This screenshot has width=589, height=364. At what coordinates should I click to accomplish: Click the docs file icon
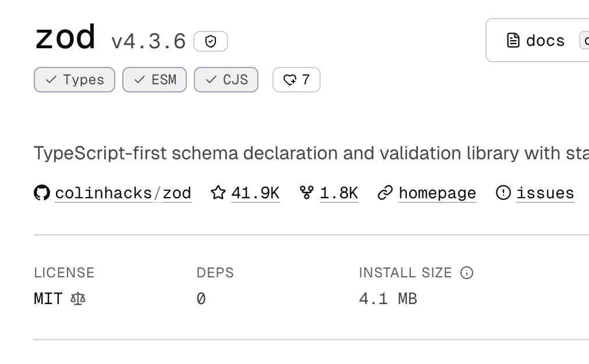click(x=513, y=40)
